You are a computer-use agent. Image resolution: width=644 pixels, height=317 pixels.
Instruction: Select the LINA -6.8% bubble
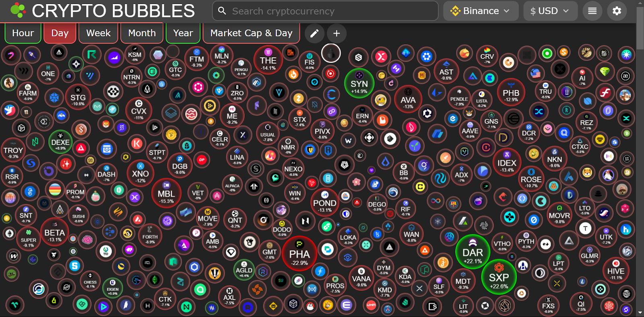tap(237, 157)
